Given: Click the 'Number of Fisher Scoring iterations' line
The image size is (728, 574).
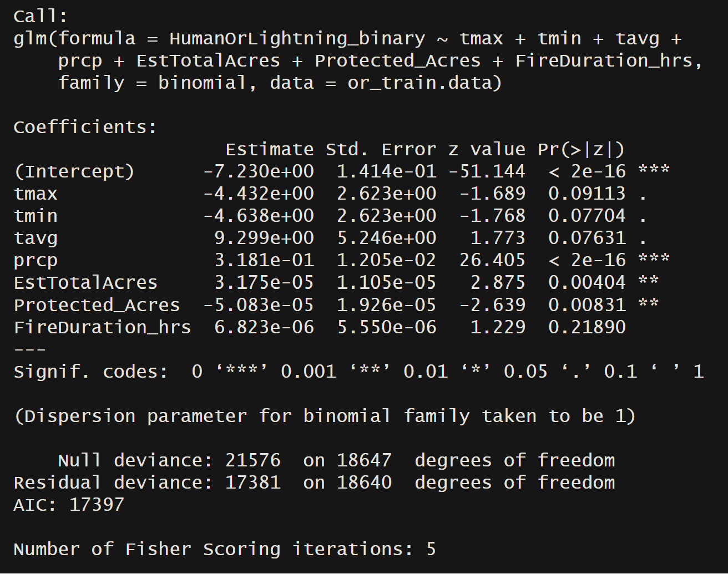Looking at the screenshot, I should 224,548.
